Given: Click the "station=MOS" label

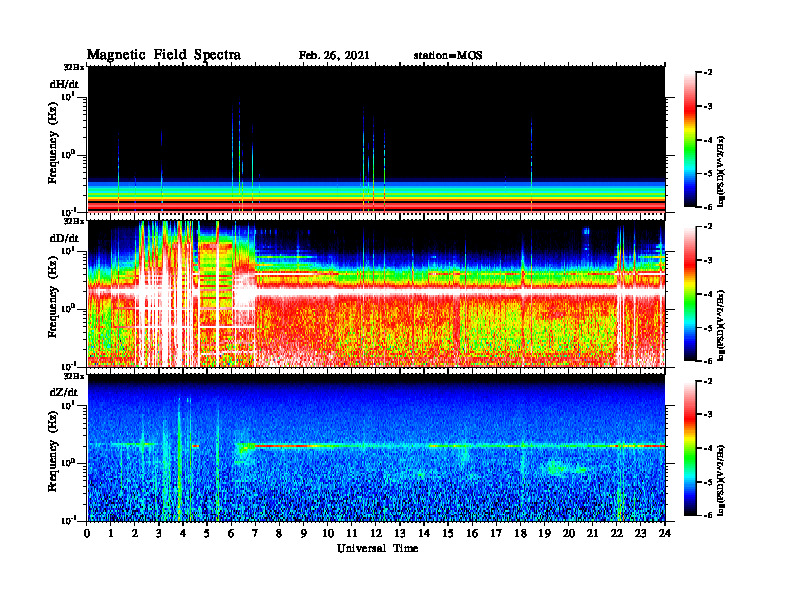Looking at the screenshot, I should pos(448,56).
